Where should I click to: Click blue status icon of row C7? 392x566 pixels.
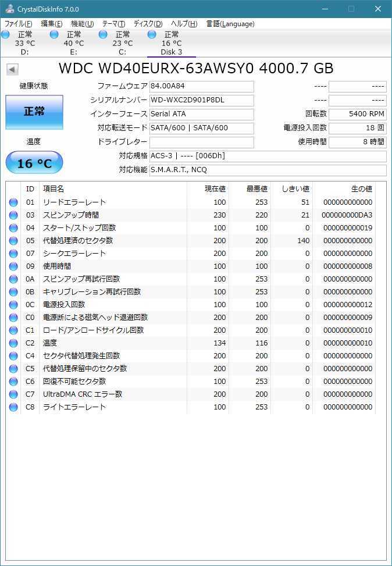[13, 394]
